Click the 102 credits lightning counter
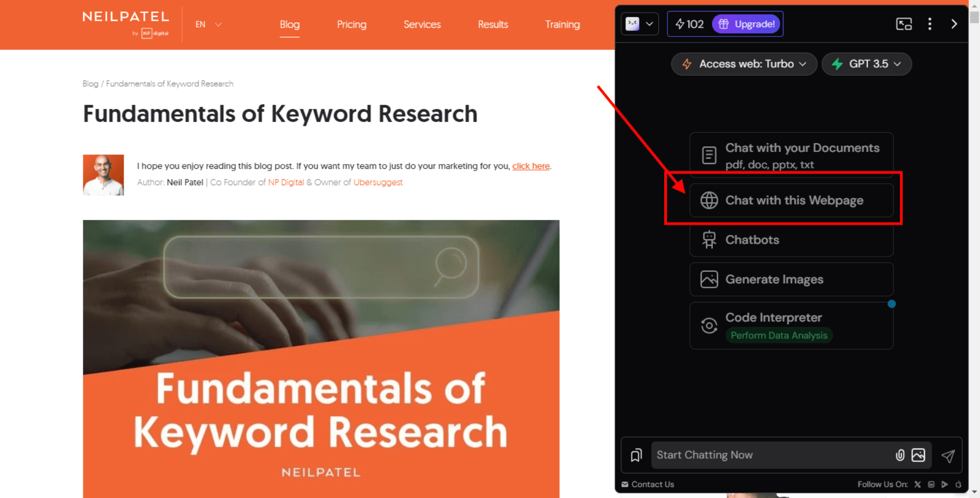Screen dimensions: 980x498 [689, 24]
